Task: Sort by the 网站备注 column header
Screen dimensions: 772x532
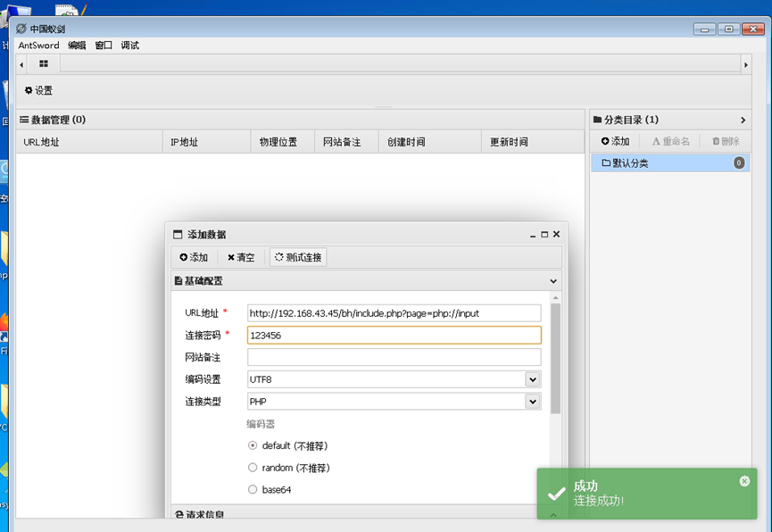Action: click(x=346, y=142)
